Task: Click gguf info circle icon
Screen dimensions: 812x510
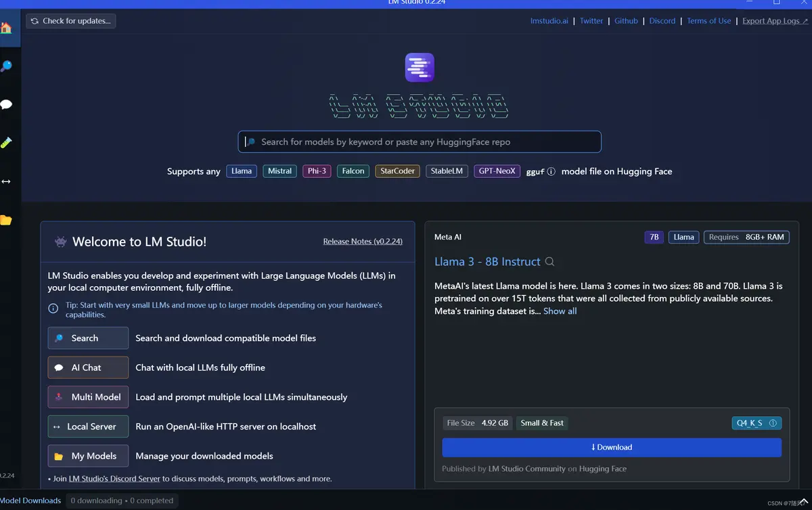Action: 551,172
